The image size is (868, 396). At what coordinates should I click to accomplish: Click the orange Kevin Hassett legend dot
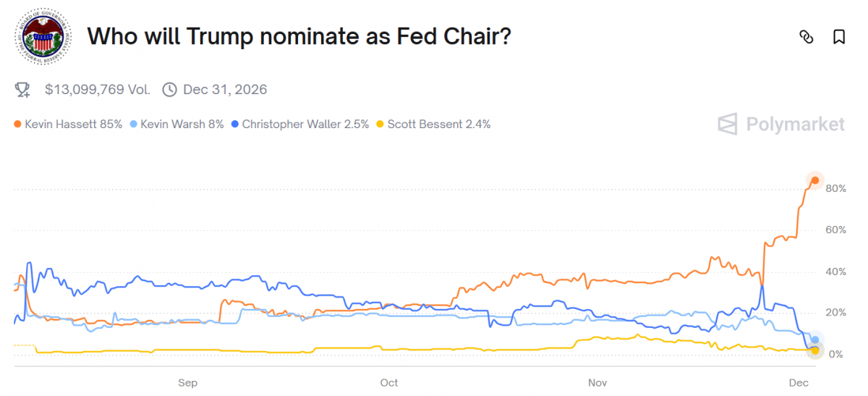point(17,125)
